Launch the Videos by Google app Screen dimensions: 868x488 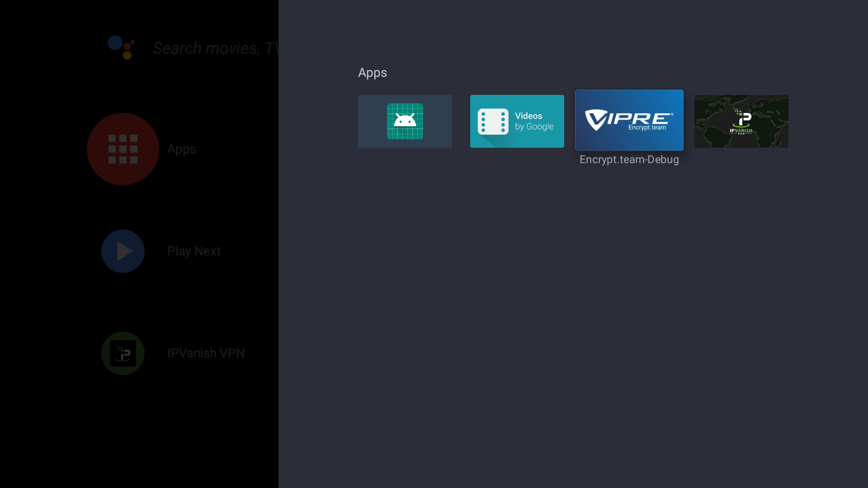(517, 121)
